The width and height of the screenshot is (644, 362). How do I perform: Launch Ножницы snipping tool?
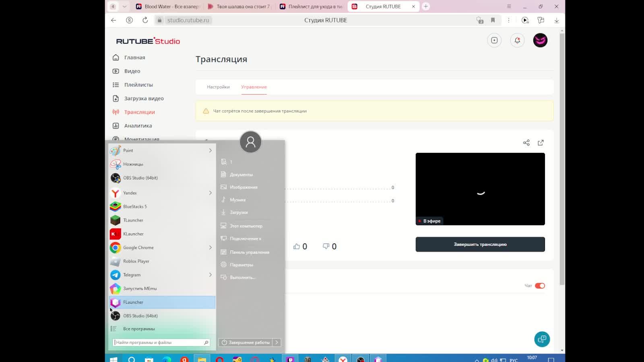[162, 164]
